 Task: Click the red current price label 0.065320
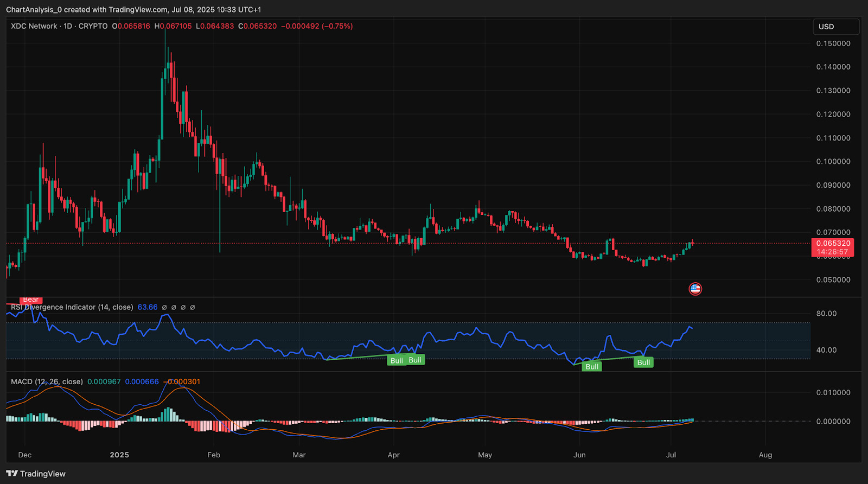pyautogui.click(x=833, y=244)
